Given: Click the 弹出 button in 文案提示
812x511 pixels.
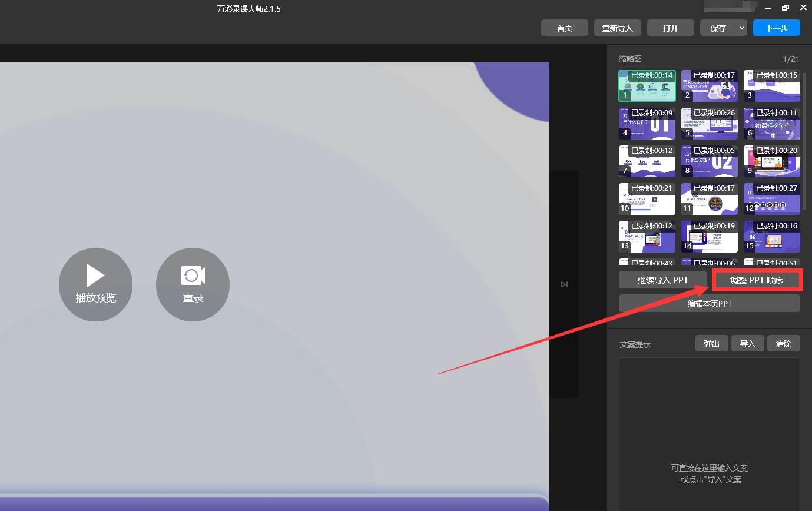Looking at the screenshot, I should click(x=712, y=343).
